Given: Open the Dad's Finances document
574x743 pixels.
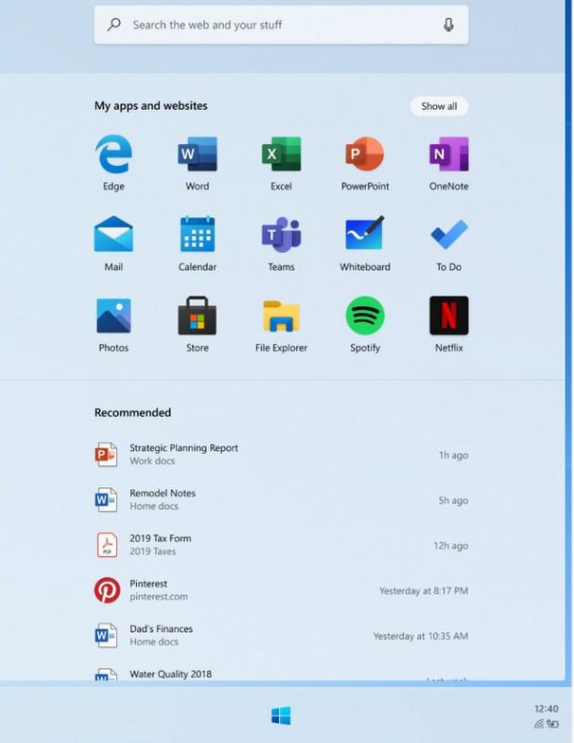Looking at the screenshot, I should (281, 635).
